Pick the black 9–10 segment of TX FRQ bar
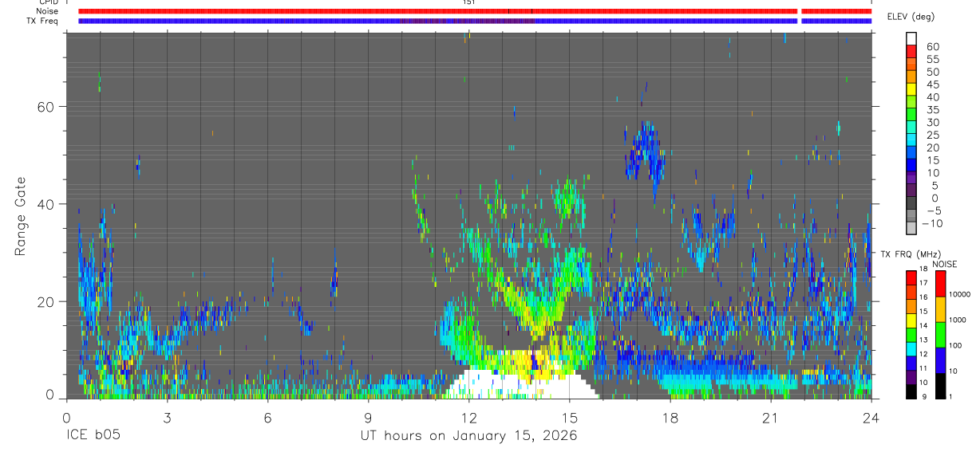Screen dimensions: 980x452 pos(911,391)
